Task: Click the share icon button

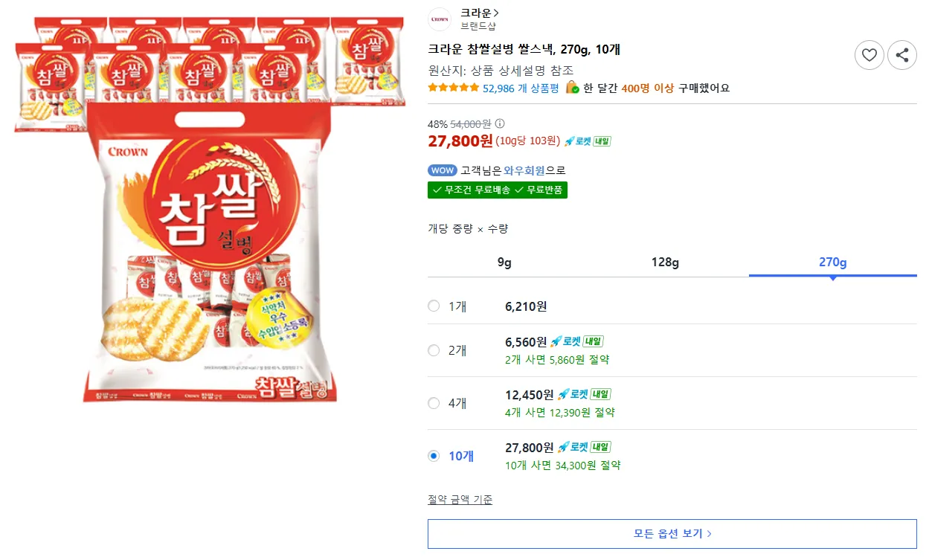Action: coord(902,55)
